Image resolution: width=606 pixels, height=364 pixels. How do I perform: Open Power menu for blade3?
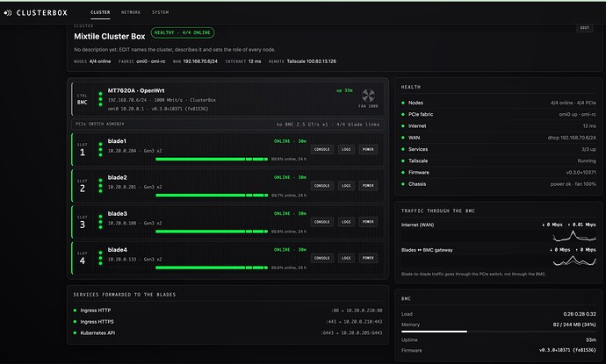tap(368, 222)
